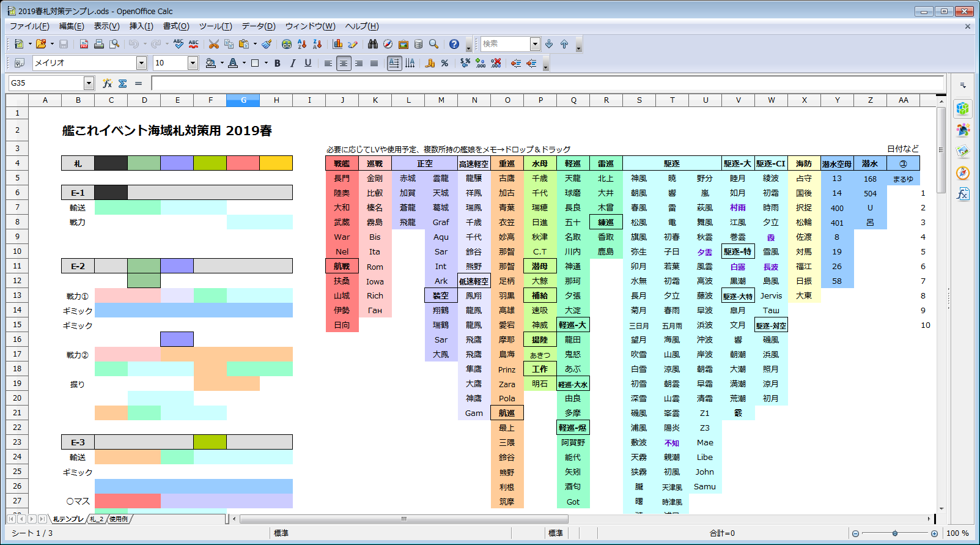Image resolution: width=980 pixels, height=545 pixels.
Task: Toggle Align Right
Action: click(x=359, y=63)
